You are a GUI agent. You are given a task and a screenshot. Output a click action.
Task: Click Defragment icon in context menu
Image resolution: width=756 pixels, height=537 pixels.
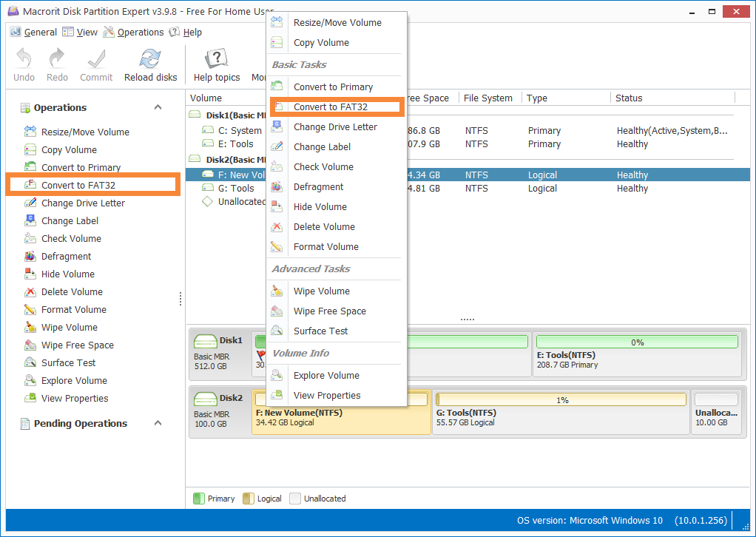(x=277, y=186)
